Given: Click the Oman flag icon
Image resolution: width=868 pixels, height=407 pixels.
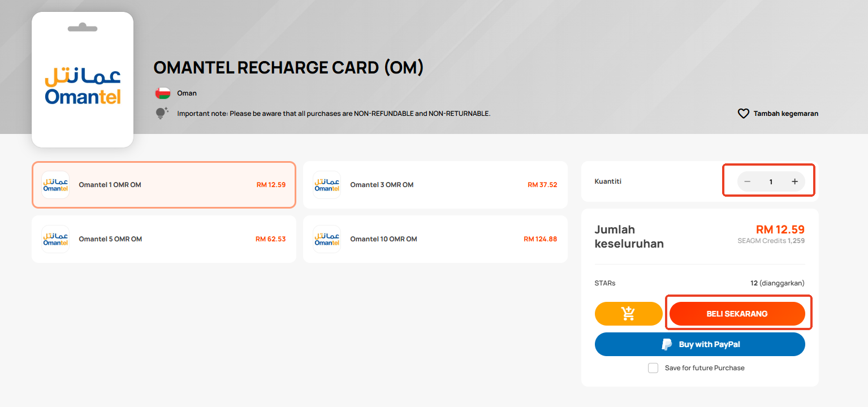Looking at the screenshot, I should [x=163, y=93].
